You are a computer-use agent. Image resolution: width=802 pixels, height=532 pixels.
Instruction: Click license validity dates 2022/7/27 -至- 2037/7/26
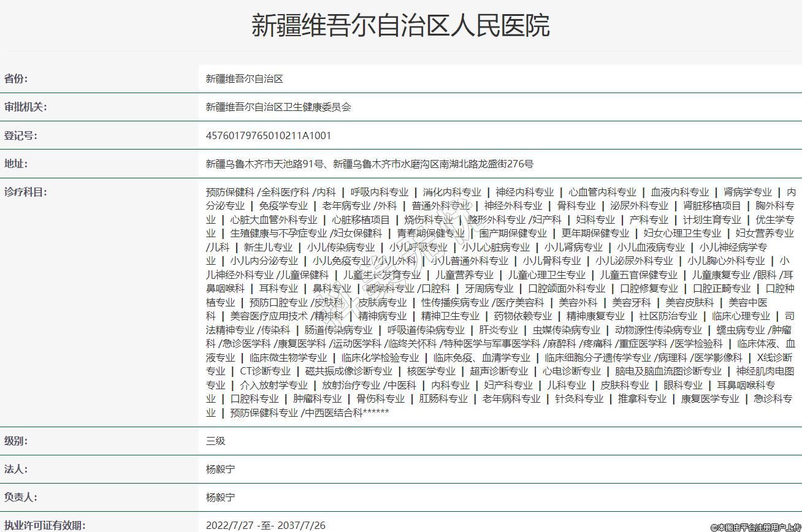click(x=265, y=525)
